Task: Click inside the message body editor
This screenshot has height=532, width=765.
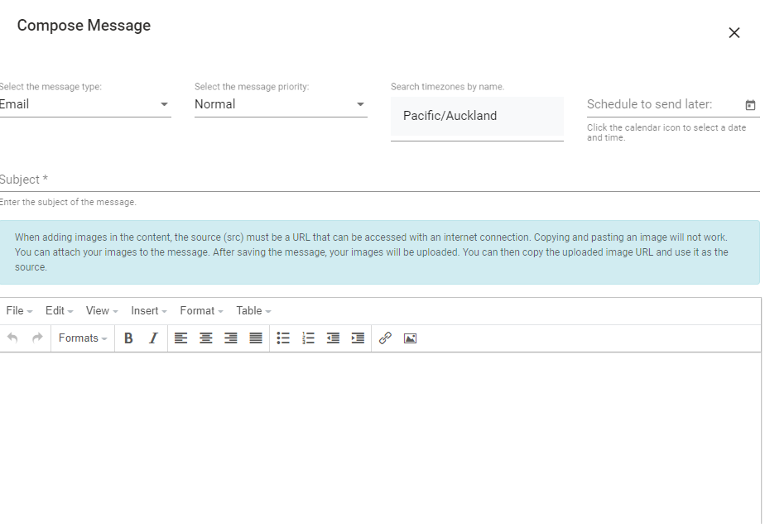Action: tap(379, 439)
